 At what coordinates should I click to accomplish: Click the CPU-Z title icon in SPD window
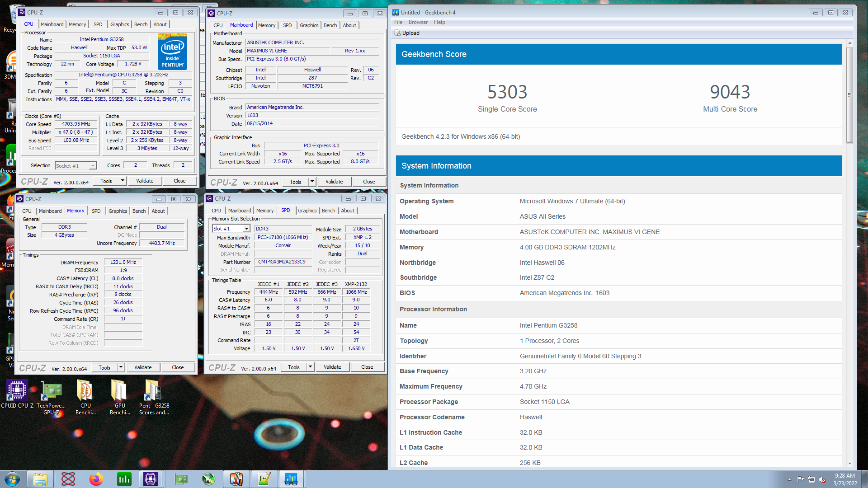pos(209,198)
